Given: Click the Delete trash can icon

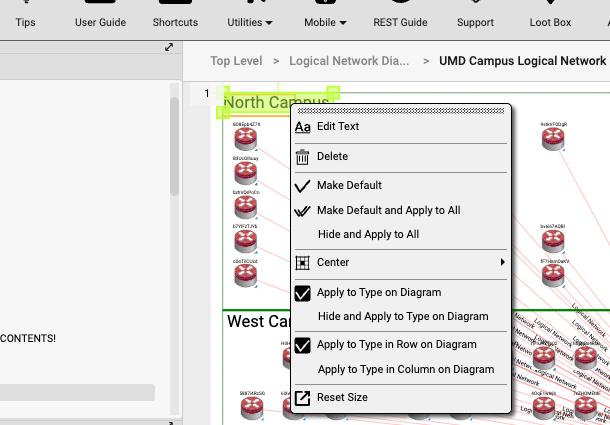Looking at the screenshot, I should pos(302,157).
